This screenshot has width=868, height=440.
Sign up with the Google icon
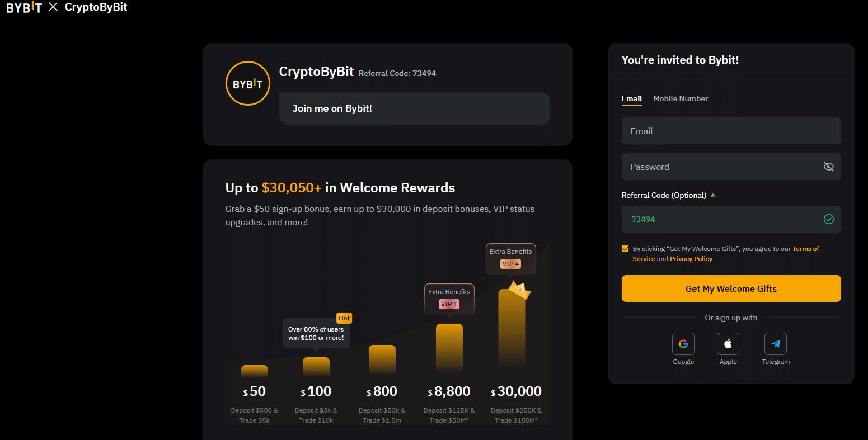(683, 343)
